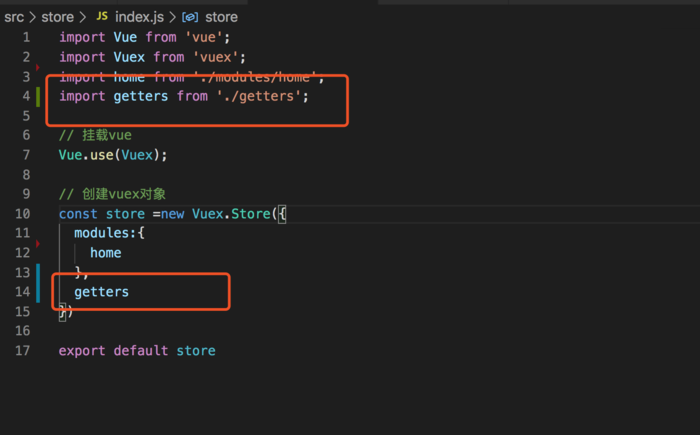
Task: Click closing bracket on line 15
Action: click(x=65, y=311)
